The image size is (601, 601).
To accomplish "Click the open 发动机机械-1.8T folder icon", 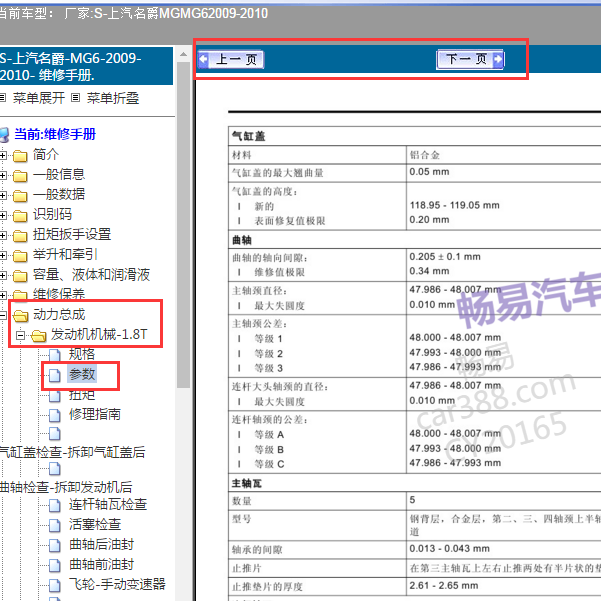I will [38, 336].
